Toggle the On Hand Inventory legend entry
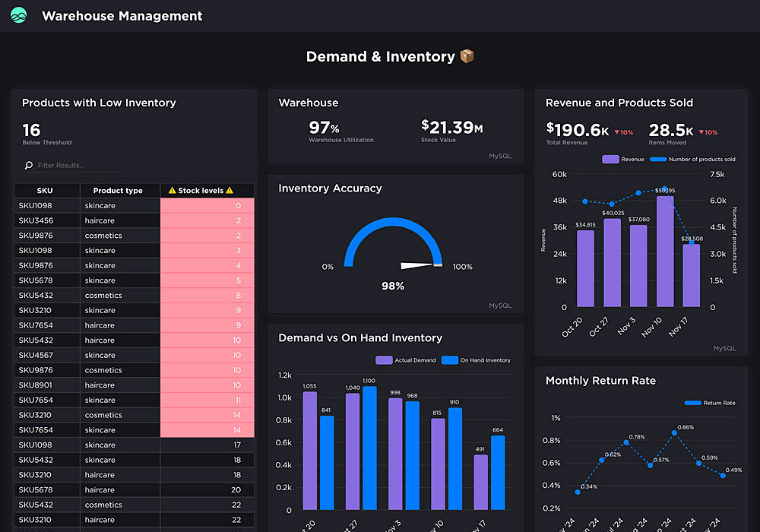This screenshot has height=532, width=760. click(477, 360)
